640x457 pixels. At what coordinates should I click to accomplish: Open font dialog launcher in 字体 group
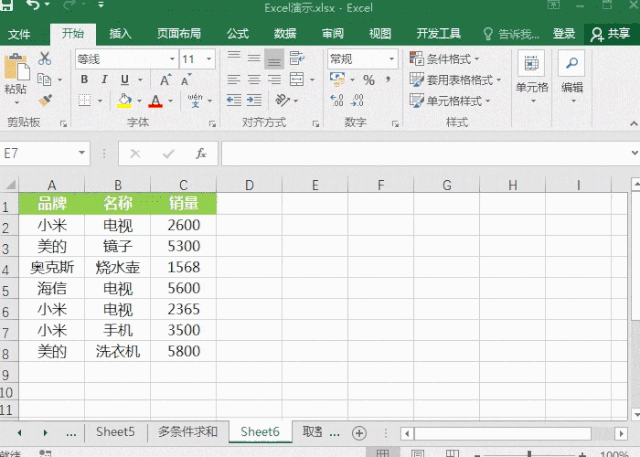(x=212, y=124)
